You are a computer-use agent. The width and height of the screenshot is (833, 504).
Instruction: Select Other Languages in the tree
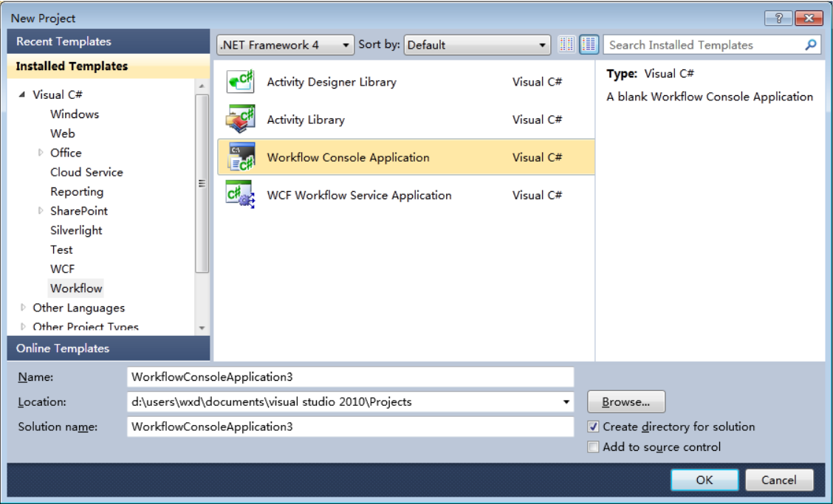(78, 308)
